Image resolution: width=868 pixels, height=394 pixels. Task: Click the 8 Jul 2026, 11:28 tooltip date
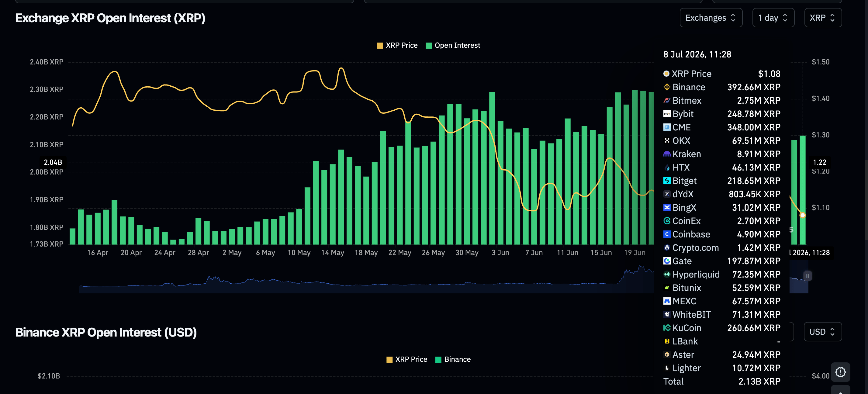697,55
